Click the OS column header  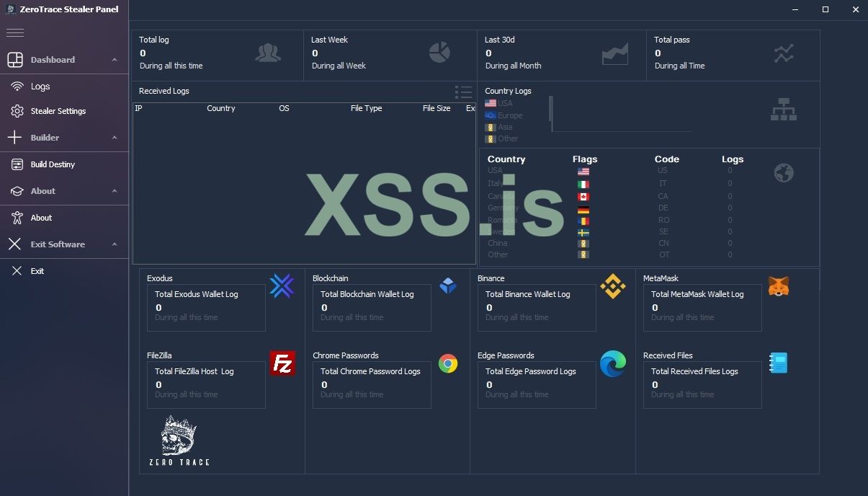(284, 108)
